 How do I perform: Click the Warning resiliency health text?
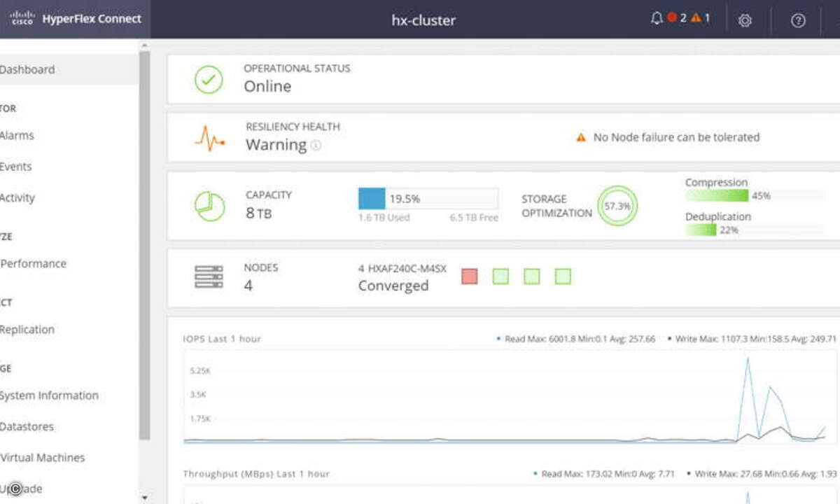tap(276, 145)
